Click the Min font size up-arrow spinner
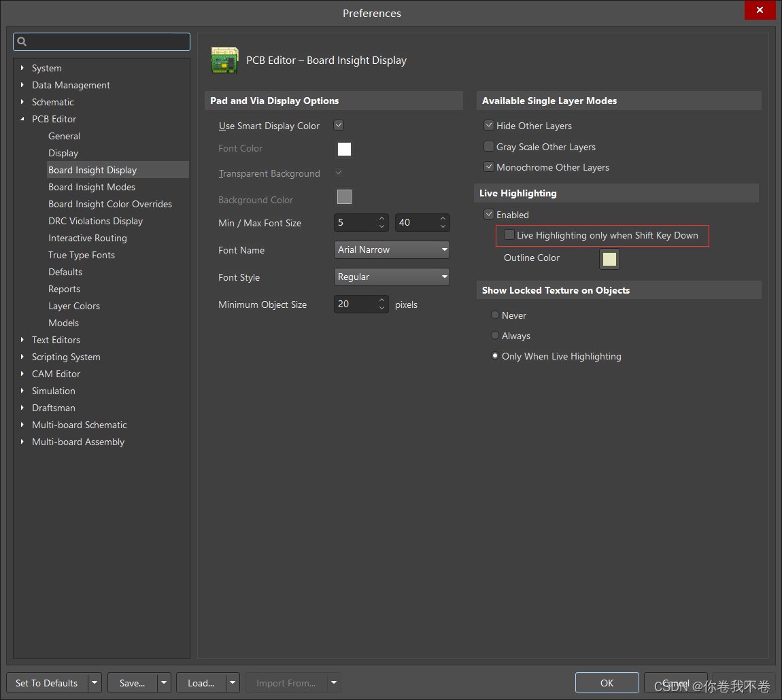Screen dimensions: 782x700 [x=381, y=219]
